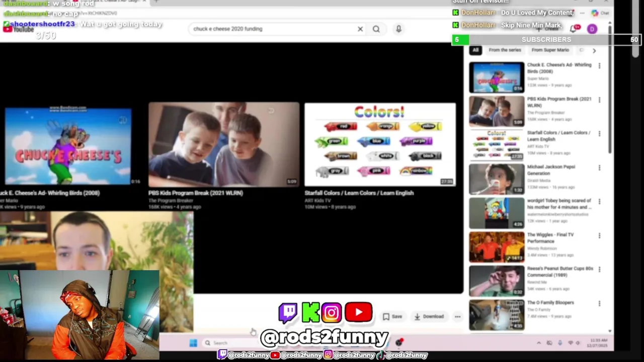
Task: Play the Starfall Colors endscreen video
Action: click(x=380, y=145)
